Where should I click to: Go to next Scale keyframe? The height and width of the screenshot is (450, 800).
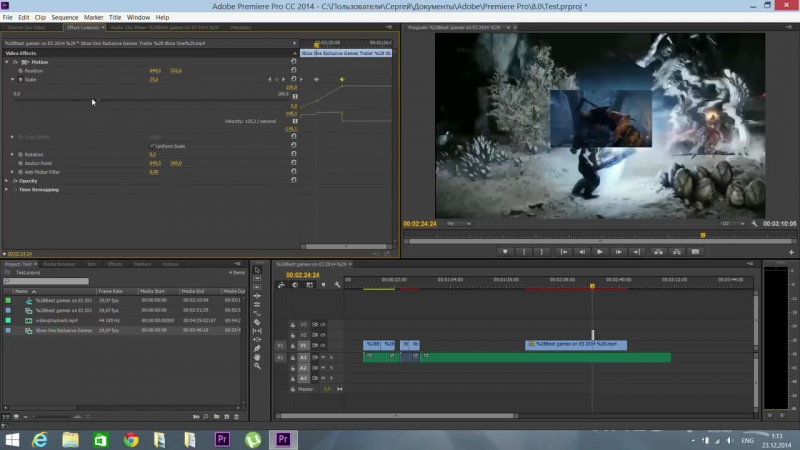(x=284, y=80)
